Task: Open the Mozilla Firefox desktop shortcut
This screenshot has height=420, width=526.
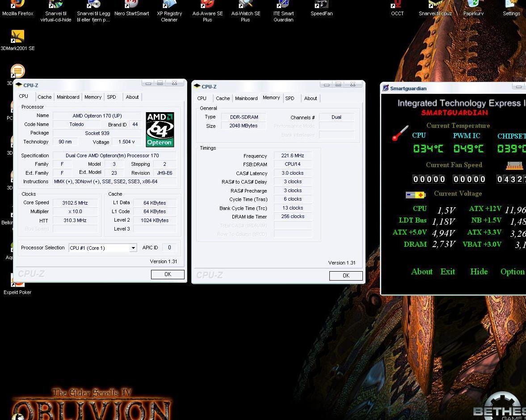Action: [x=17, y=8]
